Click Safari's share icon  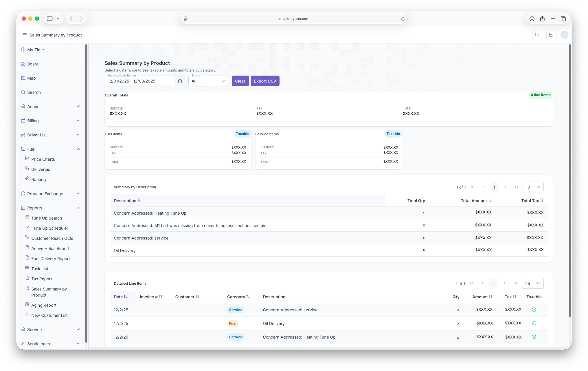[x=542, y=19]
